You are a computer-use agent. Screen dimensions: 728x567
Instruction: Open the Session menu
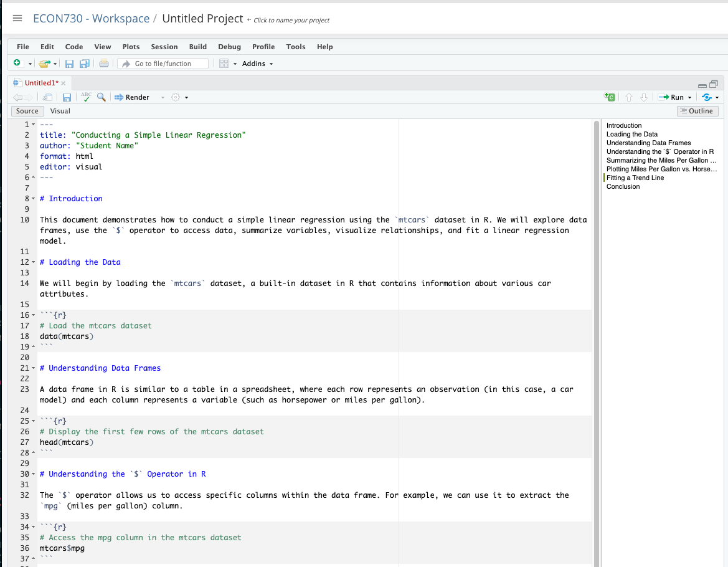[164, 47]
